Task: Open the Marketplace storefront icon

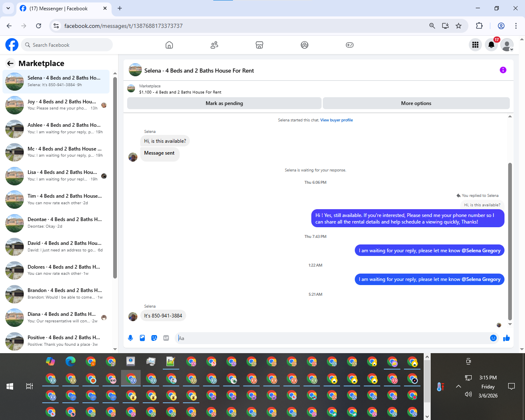Action: click(x=259, y=45)
